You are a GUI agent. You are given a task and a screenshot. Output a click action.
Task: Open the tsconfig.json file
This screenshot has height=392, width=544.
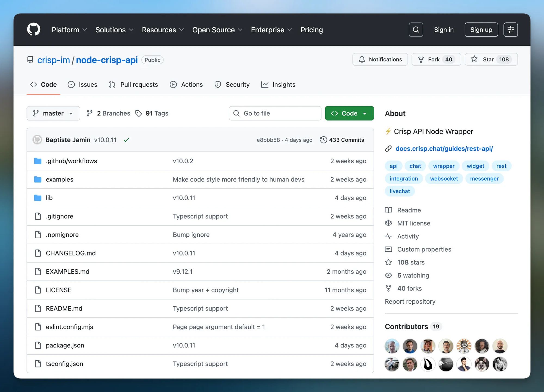[64, 364]
